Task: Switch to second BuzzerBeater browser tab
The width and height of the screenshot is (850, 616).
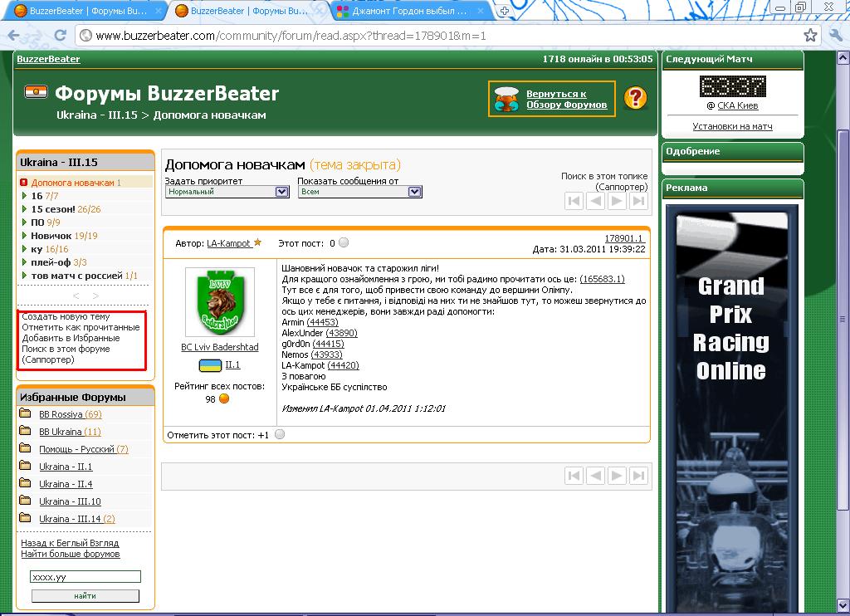Action: [248, 11]
